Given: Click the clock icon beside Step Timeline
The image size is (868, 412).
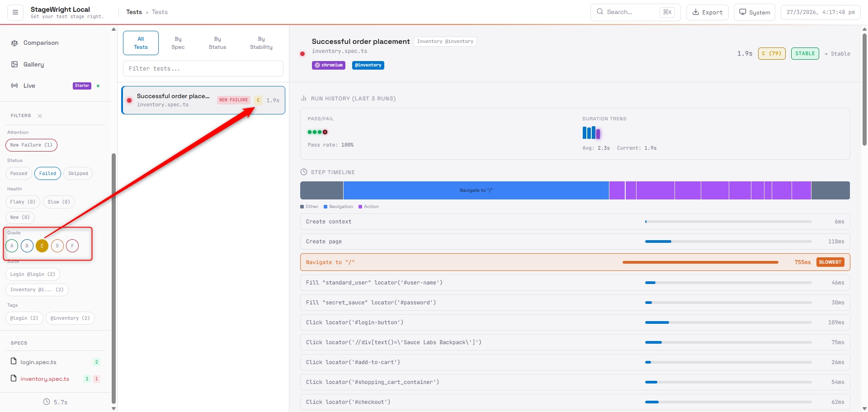Looking at the screenshot, I should point(303,172).
